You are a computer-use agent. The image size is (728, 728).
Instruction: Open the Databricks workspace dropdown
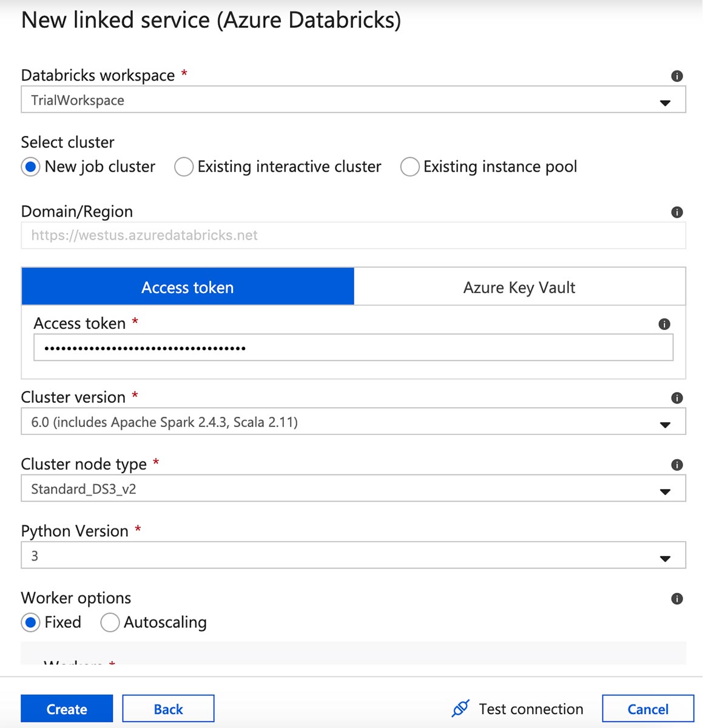click(353, 100)
